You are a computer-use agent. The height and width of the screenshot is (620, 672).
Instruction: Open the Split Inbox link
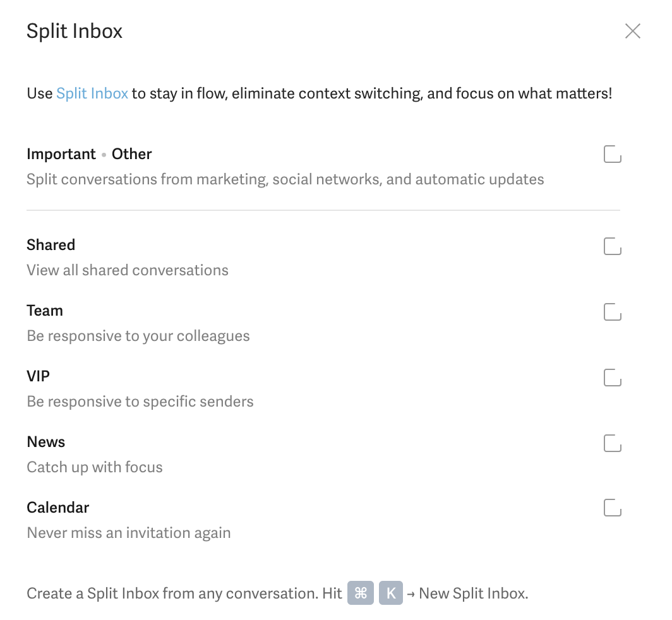(x=92, y=94)
